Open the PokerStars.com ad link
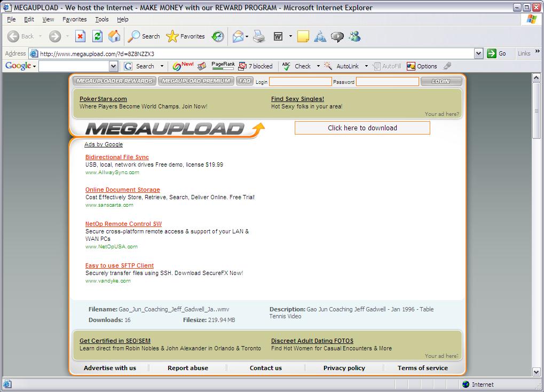 pos(103,99)
